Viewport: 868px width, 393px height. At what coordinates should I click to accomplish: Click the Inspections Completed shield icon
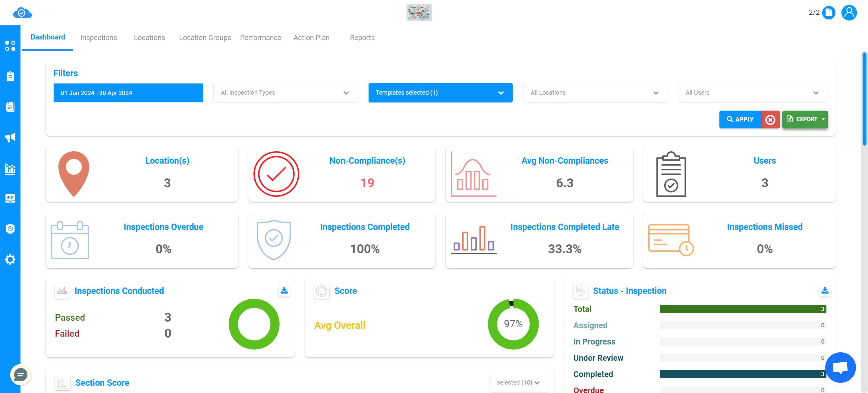pyautogui.click(x=274, y=240)
